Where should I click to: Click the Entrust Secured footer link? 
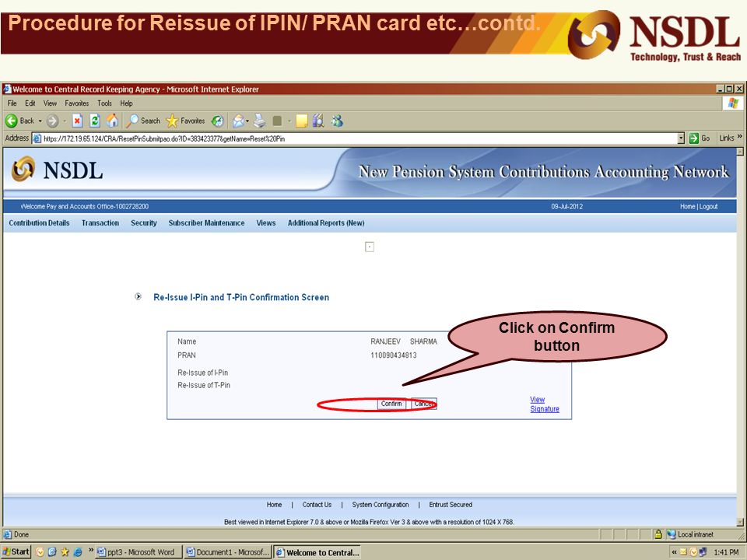451,505
